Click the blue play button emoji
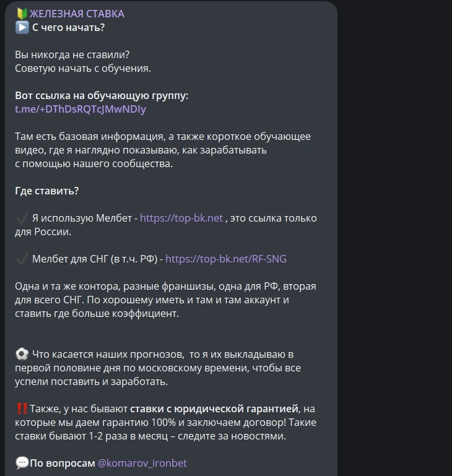The image size is (452, 476). click(x=22, y=28)
